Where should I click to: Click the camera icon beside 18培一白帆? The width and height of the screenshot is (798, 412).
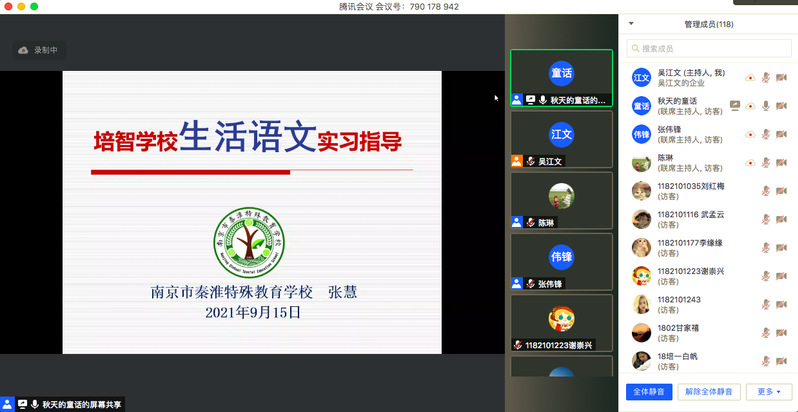pos(783,361)
